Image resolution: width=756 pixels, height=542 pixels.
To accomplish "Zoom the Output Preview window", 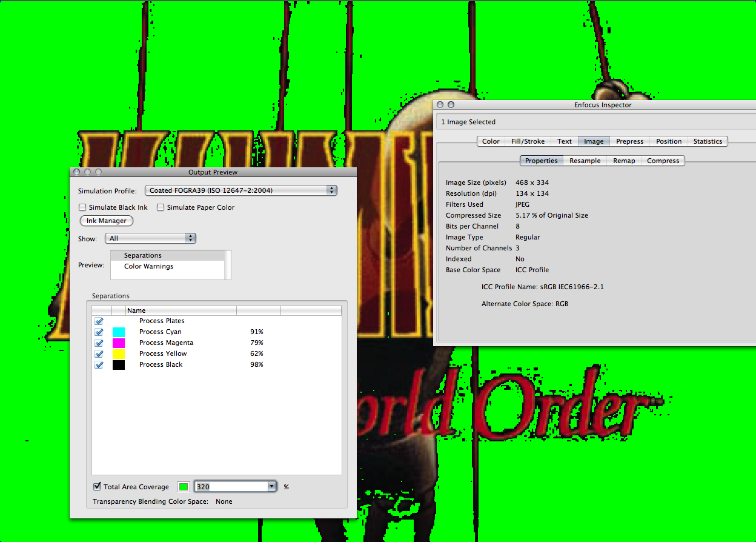I will pyautogui.click(x=98, y=172).
